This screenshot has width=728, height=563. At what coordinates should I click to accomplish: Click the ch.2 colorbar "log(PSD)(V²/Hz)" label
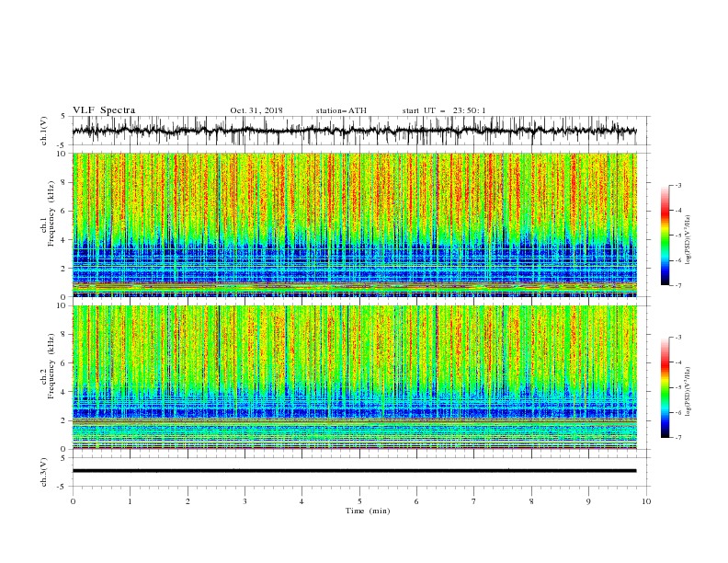688,392
